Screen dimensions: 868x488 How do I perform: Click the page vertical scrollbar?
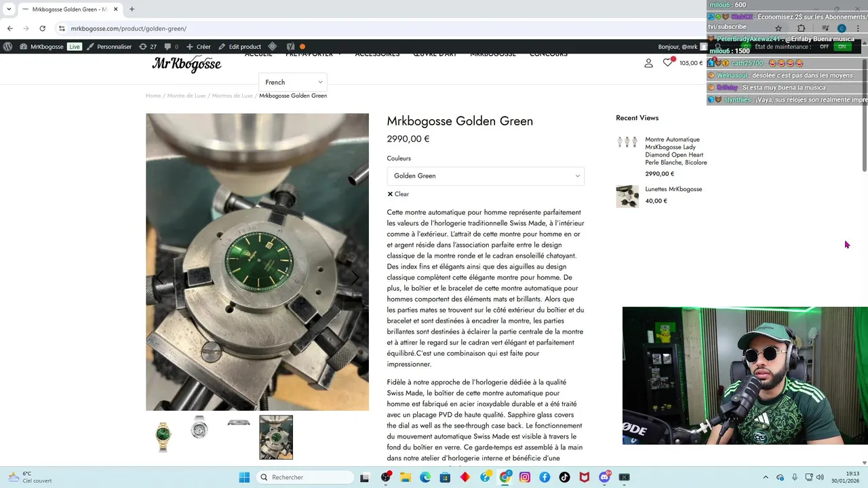(x=865, y=115)
